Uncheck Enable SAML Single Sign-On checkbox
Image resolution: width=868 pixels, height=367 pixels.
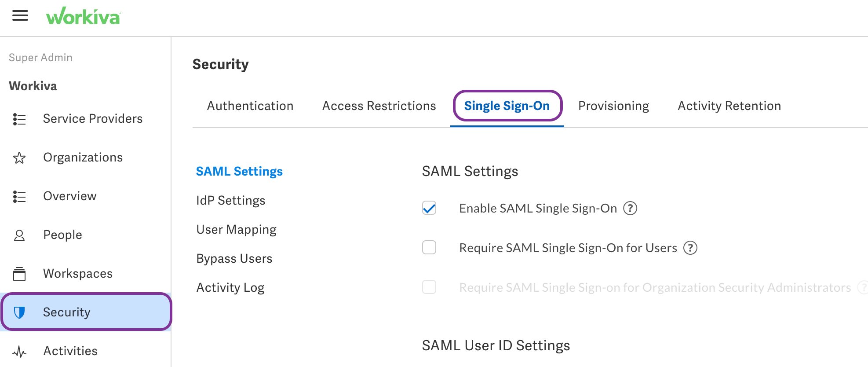point(429,208)
